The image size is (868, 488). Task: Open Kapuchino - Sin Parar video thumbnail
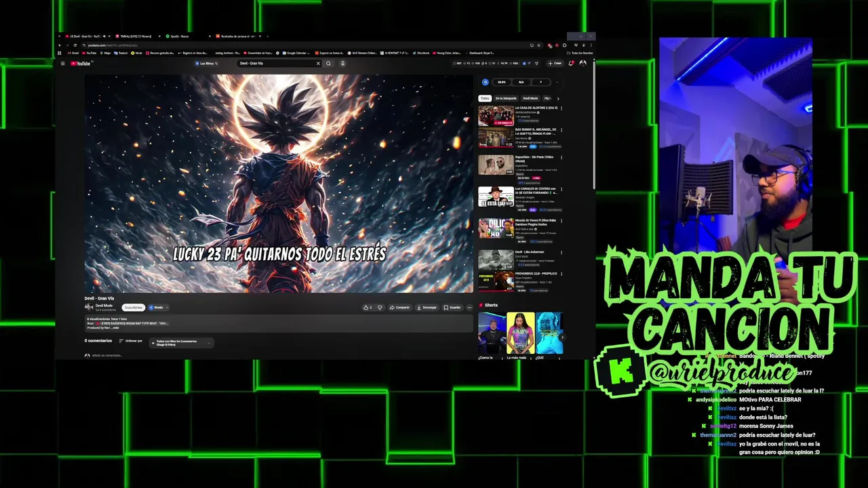(496, 165)
